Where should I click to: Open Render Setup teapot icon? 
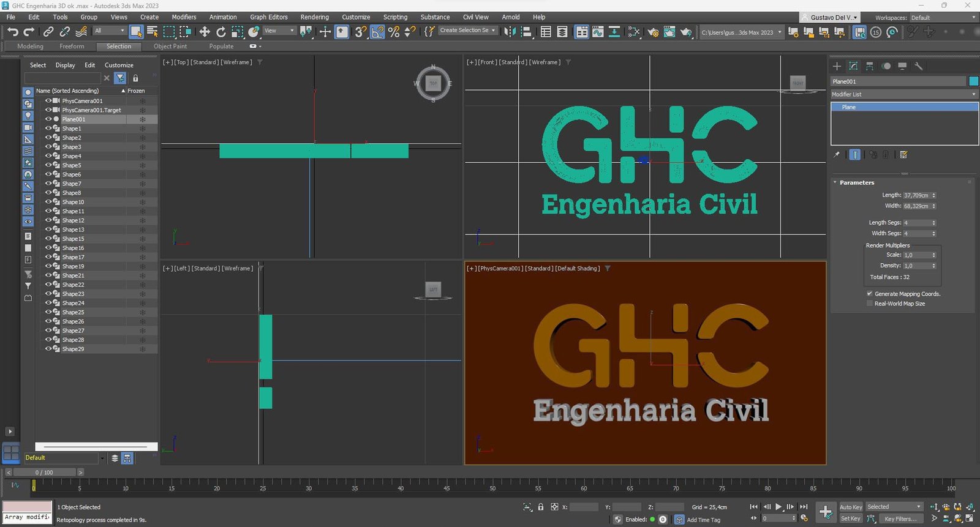(653, 32)
